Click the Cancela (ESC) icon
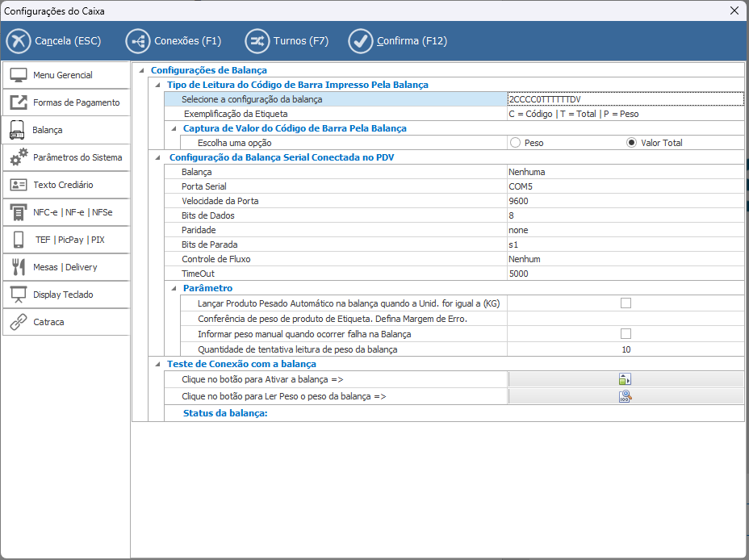 (x=19, y=40)
